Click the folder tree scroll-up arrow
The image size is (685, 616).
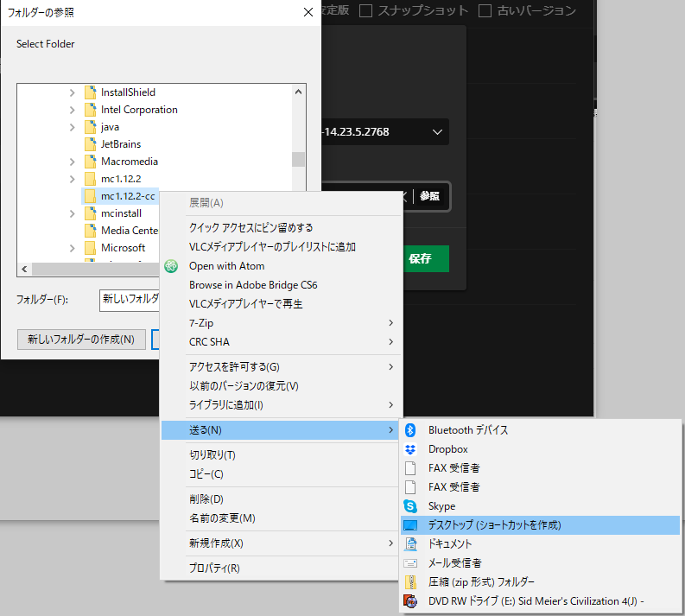click(x=298, y=92)
